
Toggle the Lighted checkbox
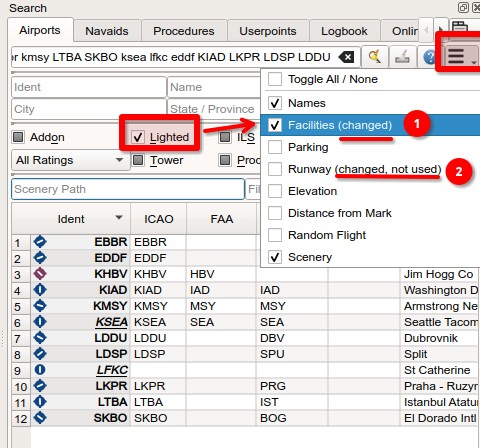click(137, 137)
